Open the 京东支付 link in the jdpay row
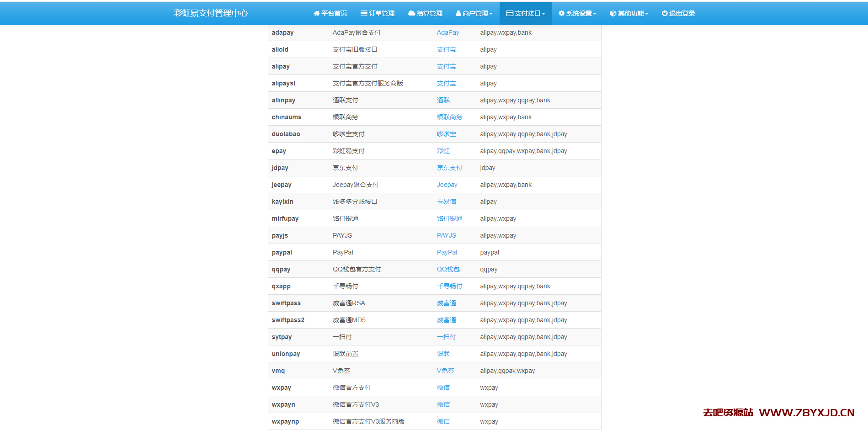This screenshot has height=430, width=868. point(450,168)
